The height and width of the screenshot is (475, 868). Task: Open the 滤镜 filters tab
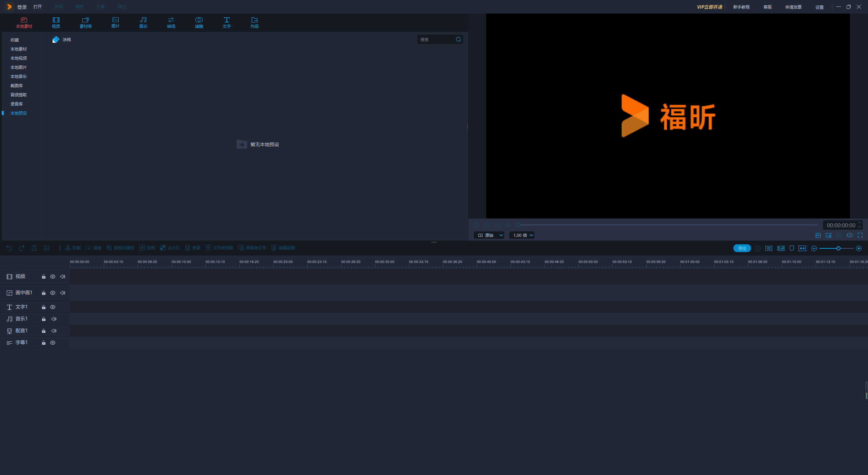tap(199, 23)
